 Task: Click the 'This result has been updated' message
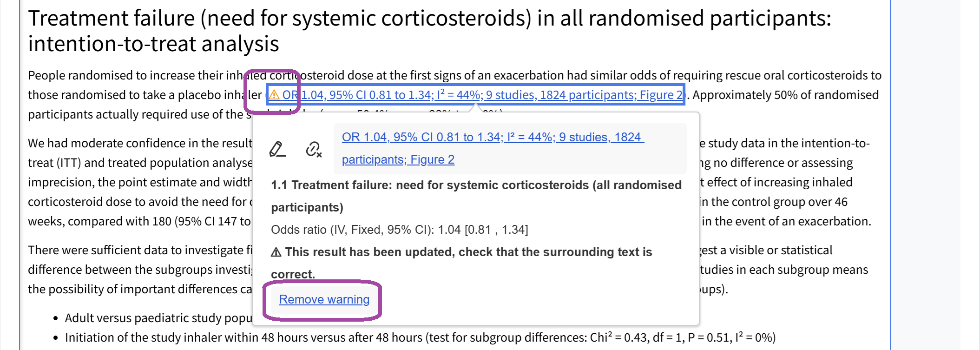click(468, 252)
